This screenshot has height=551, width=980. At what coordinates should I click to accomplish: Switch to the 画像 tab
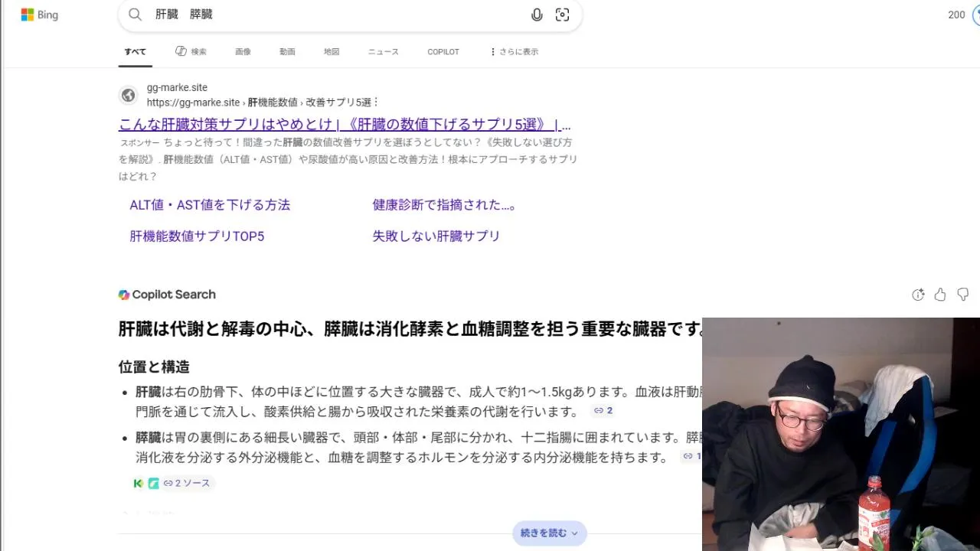243,52
